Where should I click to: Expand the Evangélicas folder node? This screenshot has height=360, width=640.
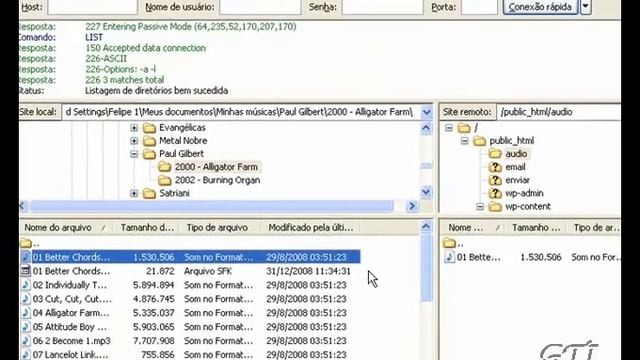[134, 128]
